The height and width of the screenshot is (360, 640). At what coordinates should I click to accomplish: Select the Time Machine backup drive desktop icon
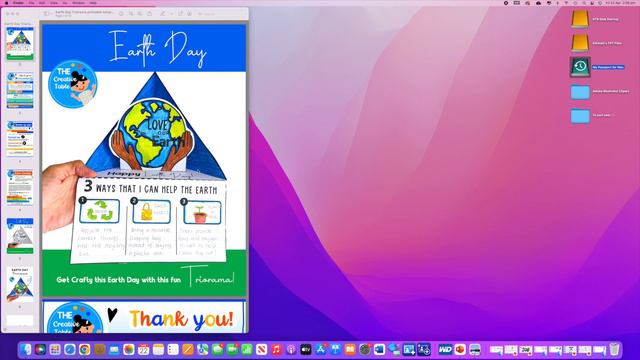point(580,67)
